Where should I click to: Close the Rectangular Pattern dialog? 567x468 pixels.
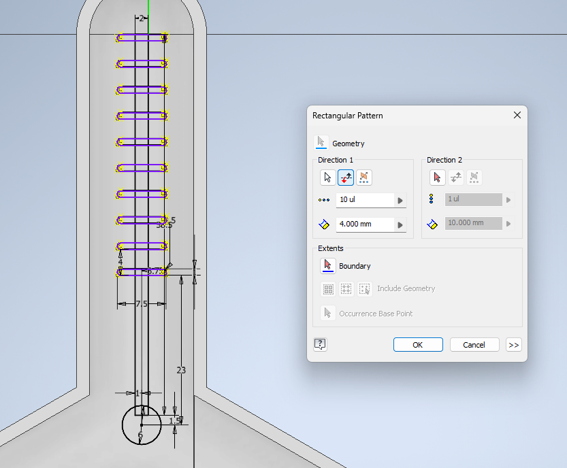[517, 115]
